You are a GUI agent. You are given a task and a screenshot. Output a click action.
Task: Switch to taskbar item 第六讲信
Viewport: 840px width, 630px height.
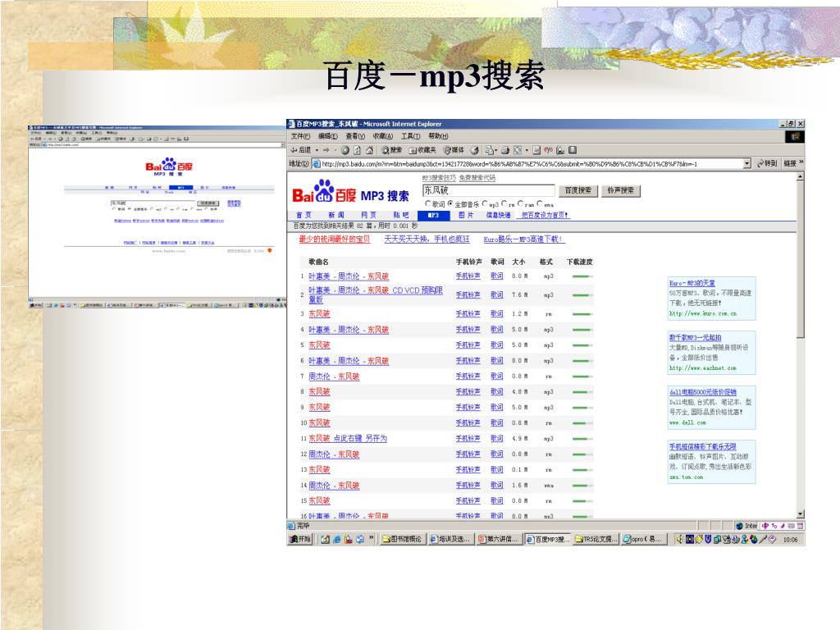pyautogui.click(x=498, y=539)
